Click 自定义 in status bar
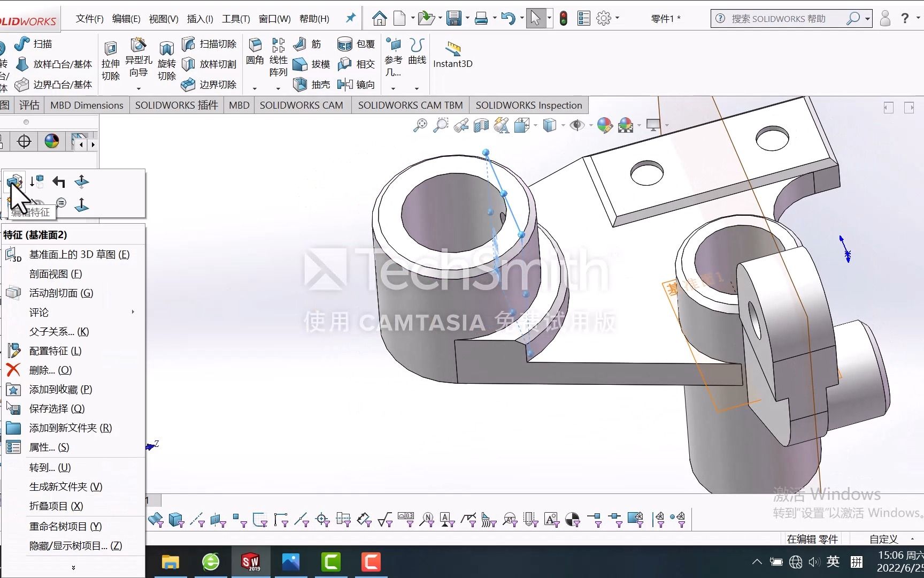924x578 pixels. [x=883, y=539]
